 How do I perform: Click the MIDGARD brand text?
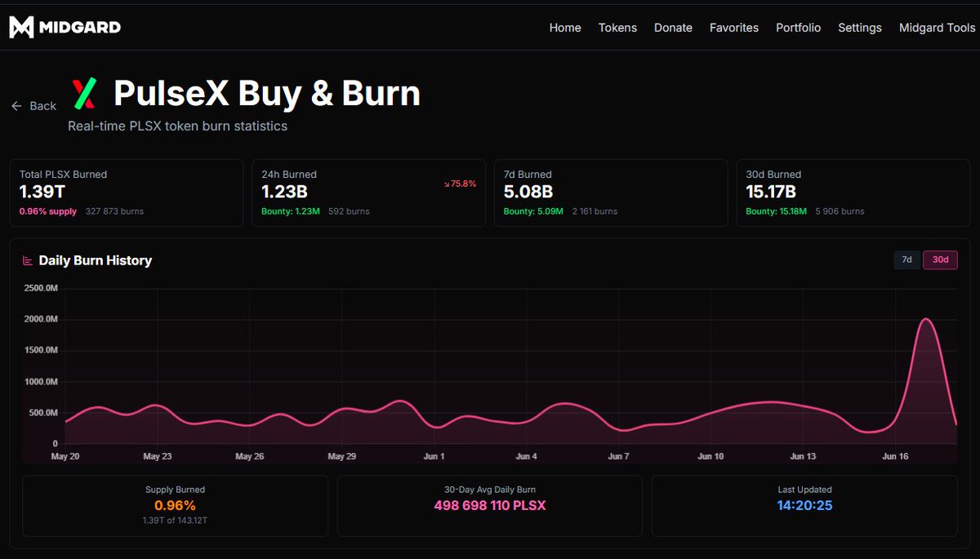coord(80,27)
